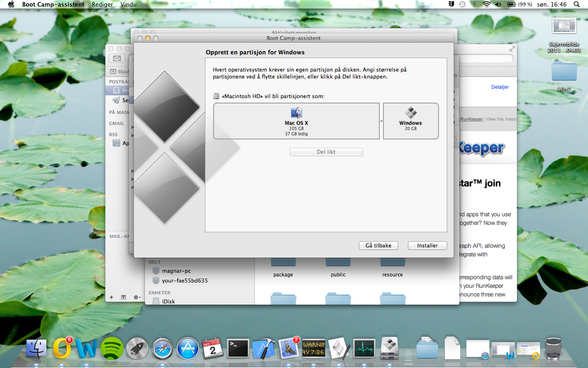
Task: Open the Trash in the Dock
Action: [x=553, y=348]
